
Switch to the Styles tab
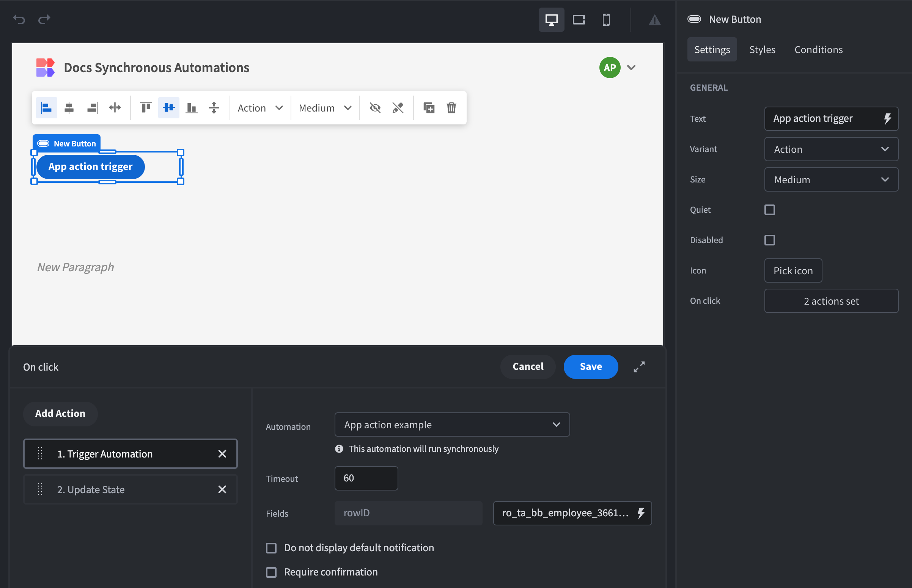coord(762,50)
